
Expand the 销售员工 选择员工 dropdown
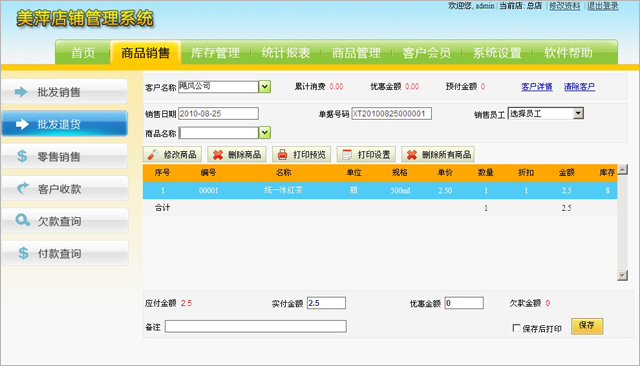[578, 113]
